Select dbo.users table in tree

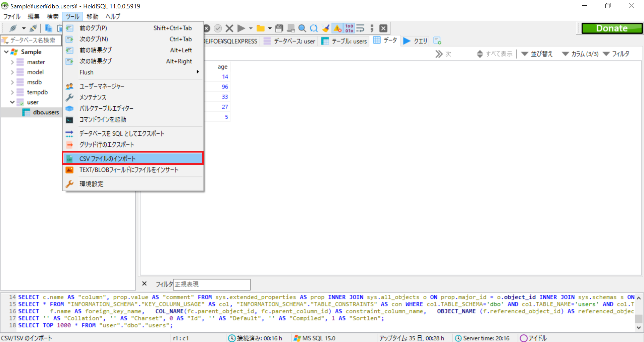pos(46,112)
